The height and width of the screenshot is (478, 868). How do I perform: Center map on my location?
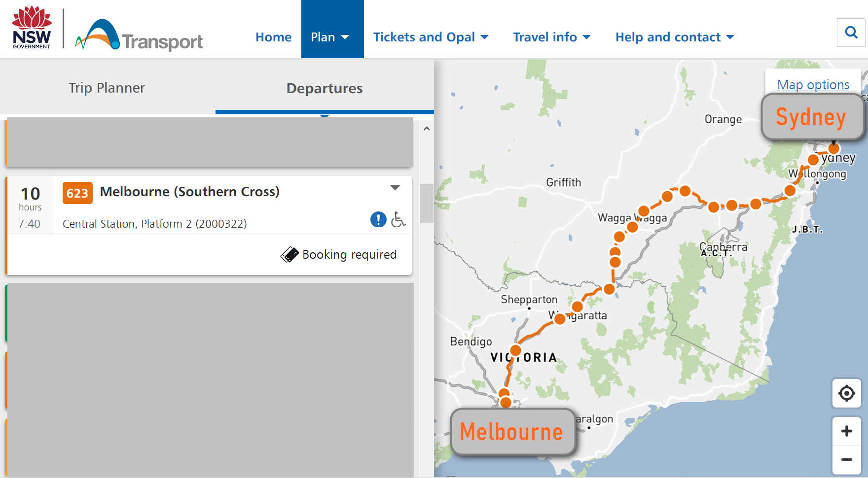tap(846, 393)
